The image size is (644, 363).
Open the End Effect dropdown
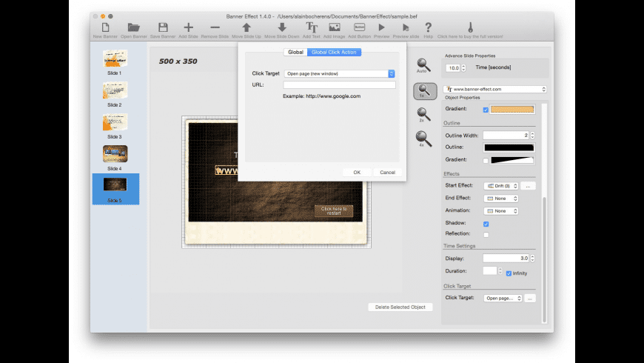click(501, 199)
